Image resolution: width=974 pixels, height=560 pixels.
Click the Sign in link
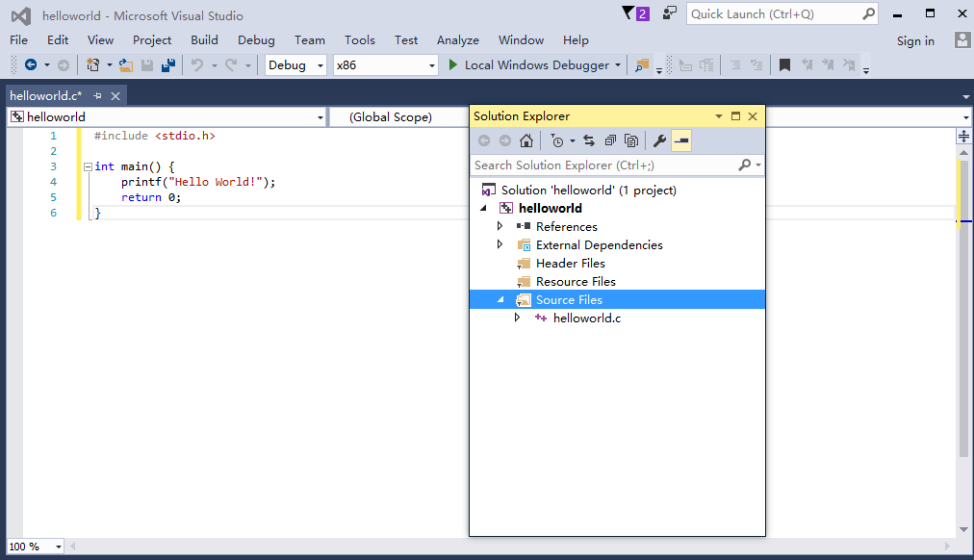[x=915, y=40]
